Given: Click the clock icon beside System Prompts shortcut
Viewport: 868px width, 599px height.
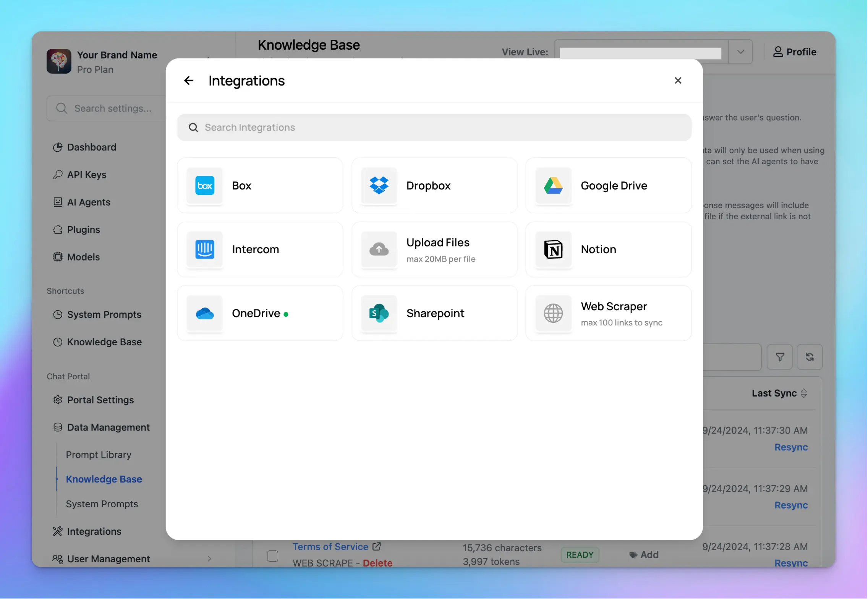Looking at the screenshot, I should pos(58,315).
